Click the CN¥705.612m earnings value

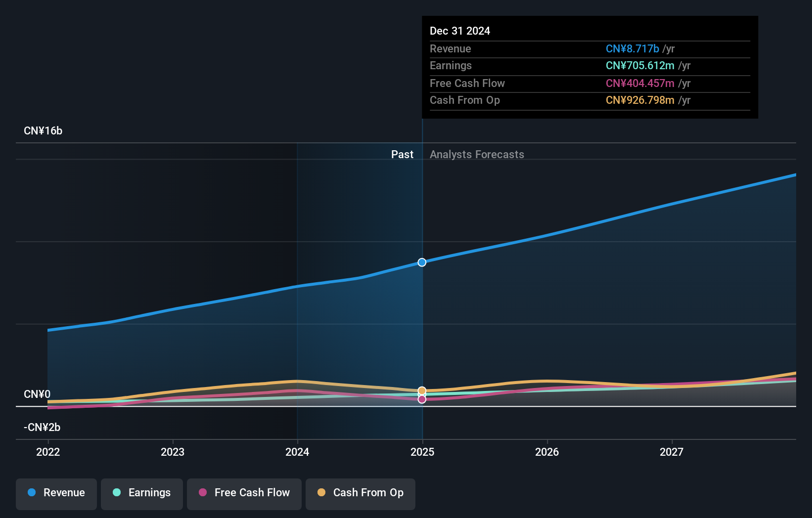(x=640, y=66)
